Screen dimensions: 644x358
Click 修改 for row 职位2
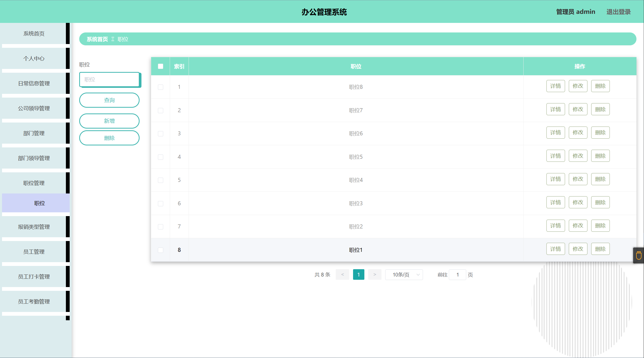click(578, 226)
